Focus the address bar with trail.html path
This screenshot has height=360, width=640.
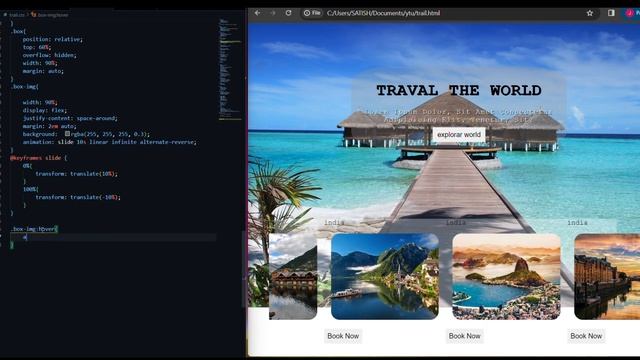coord(449,13)
